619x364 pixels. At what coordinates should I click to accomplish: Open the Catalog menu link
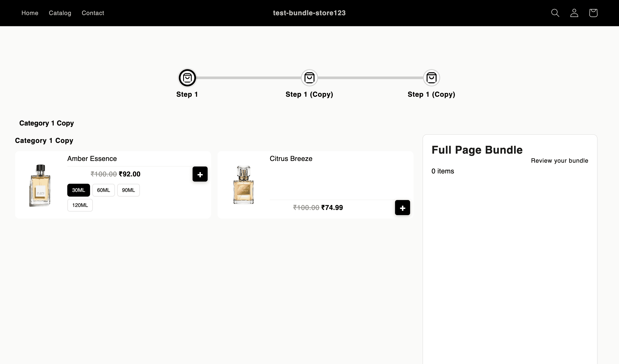(x=60, y=13)
